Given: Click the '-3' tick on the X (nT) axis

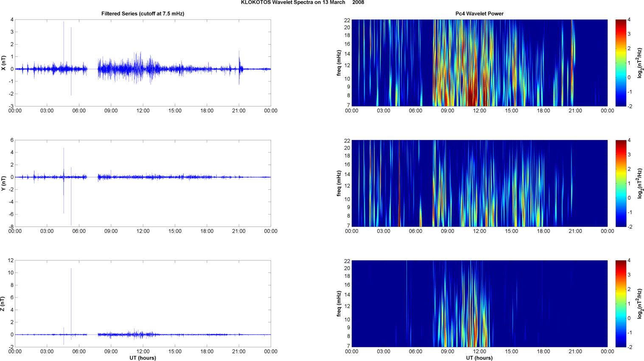Looking at the screenshot, I should coord(11,106).
